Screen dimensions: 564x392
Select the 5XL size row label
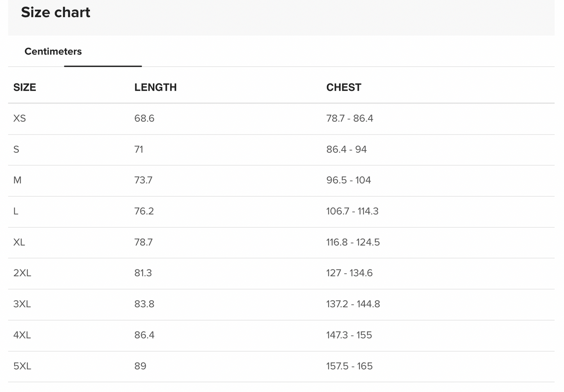pos(22,366)
